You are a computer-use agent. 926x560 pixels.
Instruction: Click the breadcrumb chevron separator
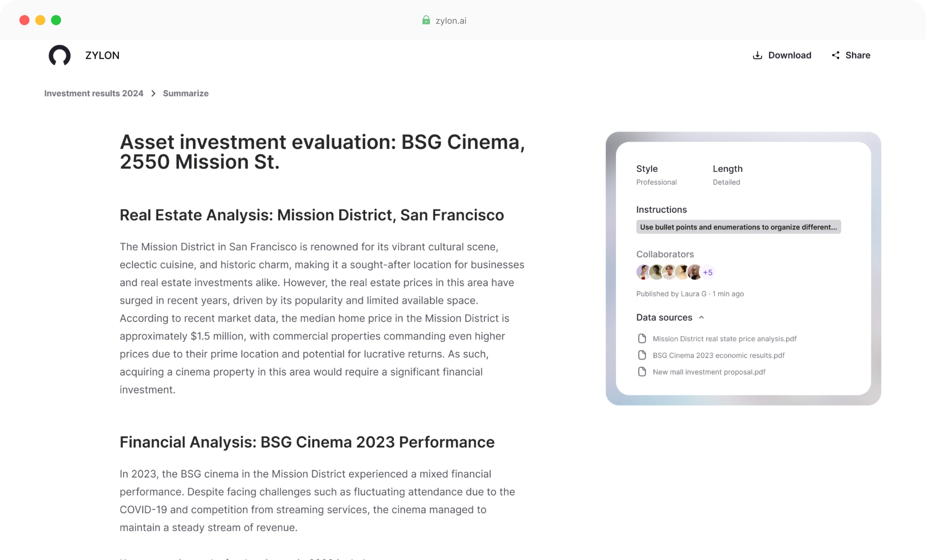pos(153,94)
